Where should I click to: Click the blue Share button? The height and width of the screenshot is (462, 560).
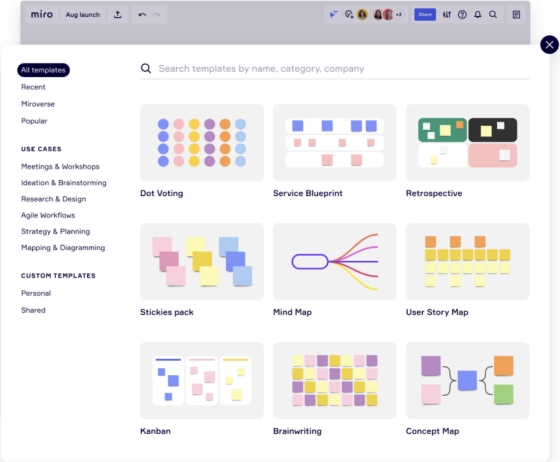tap(425, 15)
